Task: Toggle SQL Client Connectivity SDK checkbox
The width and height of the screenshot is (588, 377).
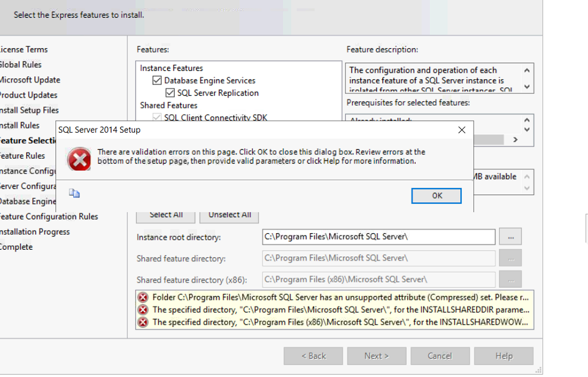Action: pyautogui.click(x=157, y=117)
